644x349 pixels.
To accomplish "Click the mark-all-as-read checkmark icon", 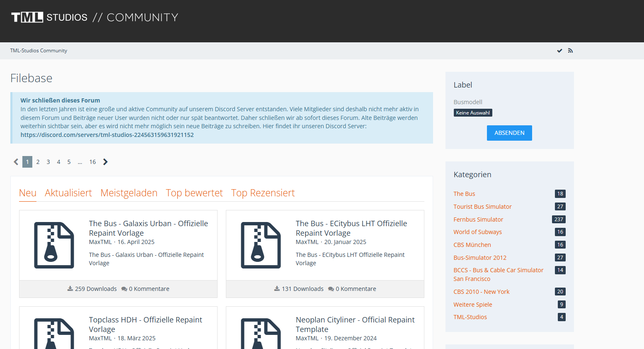I will pyautogui.click(x=559, y=51).
